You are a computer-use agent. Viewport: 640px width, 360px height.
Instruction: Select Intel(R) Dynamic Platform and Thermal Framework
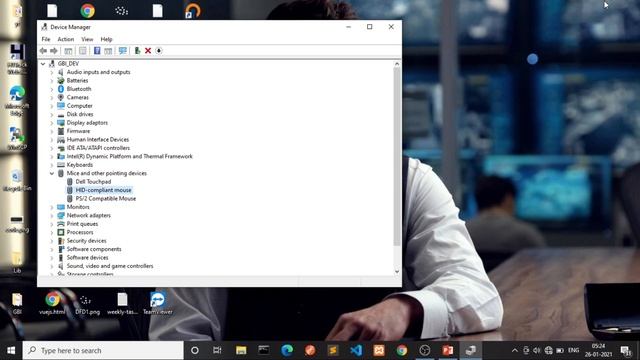[x=129, y=156]
